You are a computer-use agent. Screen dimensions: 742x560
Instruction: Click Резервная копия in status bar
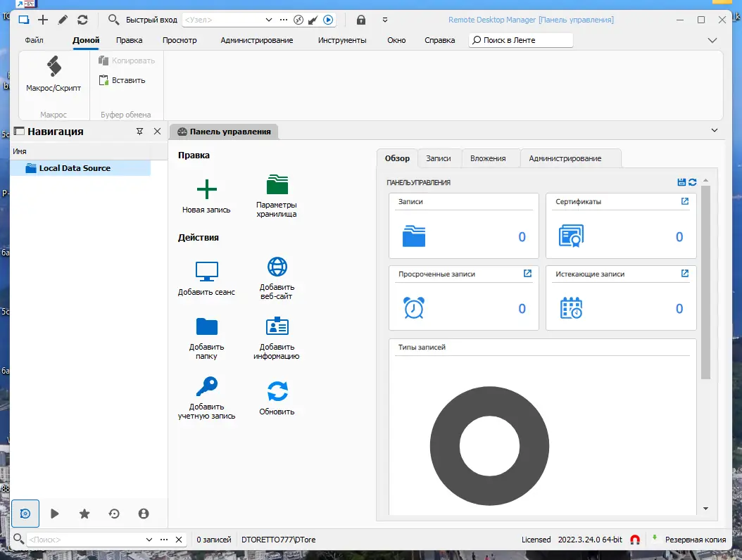[x=695, y=540]
